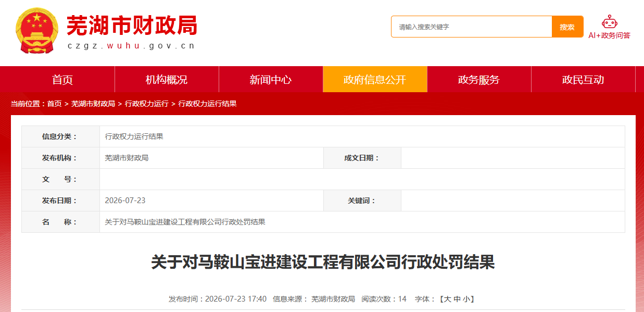Click the 芜湖市财政局 site title
The image size is (644, 312).
(x=132, y=25)
